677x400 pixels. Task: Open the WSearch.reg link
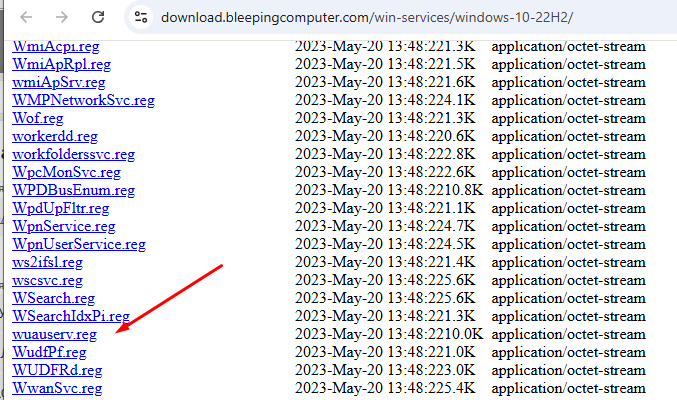click(54, 298)
